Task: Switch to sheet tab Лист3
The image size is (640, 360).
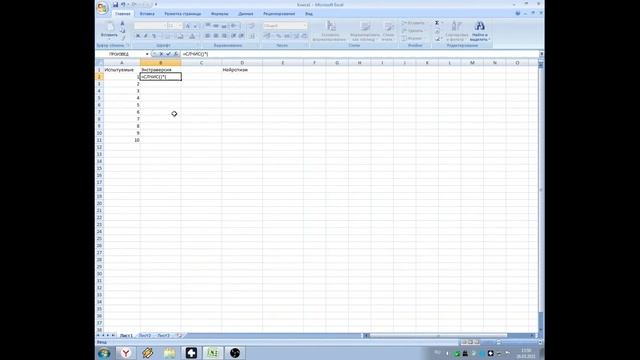Action: [x=163, y=336]
